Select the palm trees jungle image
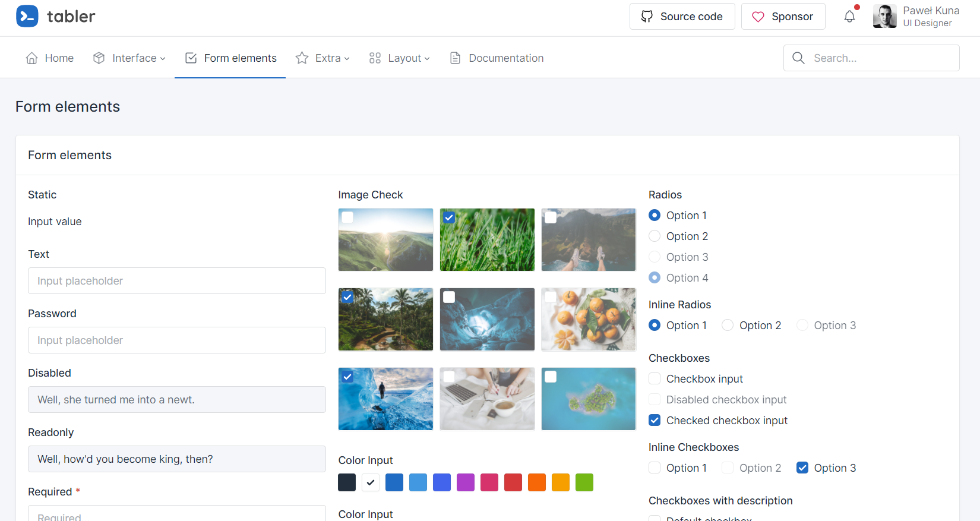 [386, 319]
